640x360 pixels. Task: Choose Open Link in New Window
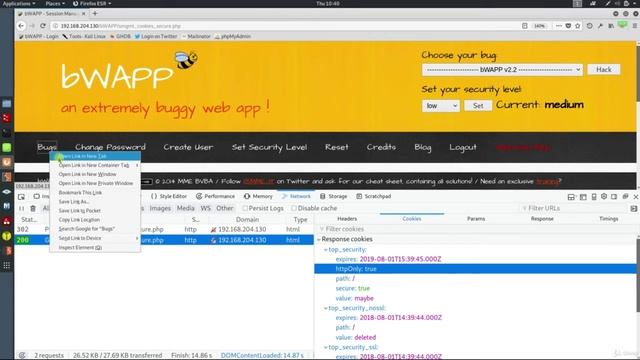[95, 174]
